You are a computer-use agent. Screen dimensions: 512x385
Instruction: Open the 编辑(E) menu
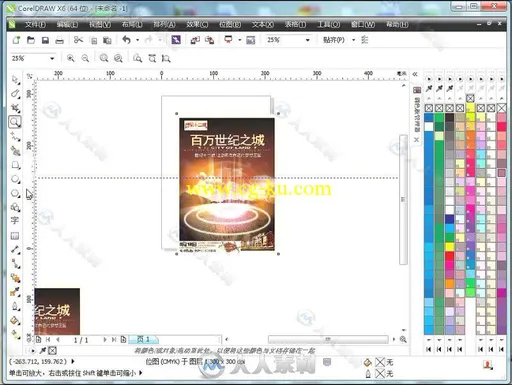(67, 24)
